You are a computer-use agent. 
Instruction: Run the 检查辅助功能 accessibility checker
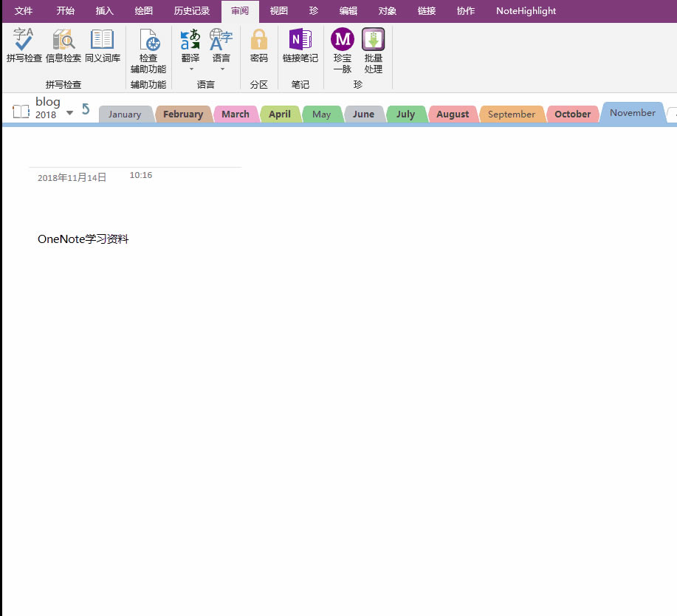click(x=148, y=48)
